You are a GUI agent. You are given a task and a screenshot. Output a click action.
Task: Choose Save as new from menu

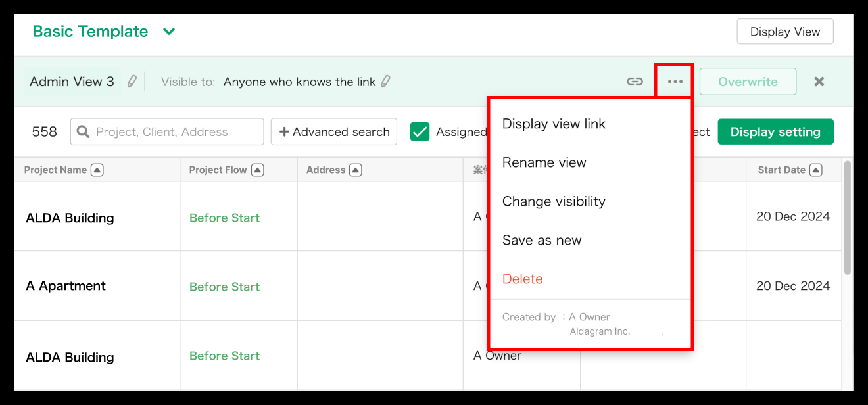(x=542, y=240)
